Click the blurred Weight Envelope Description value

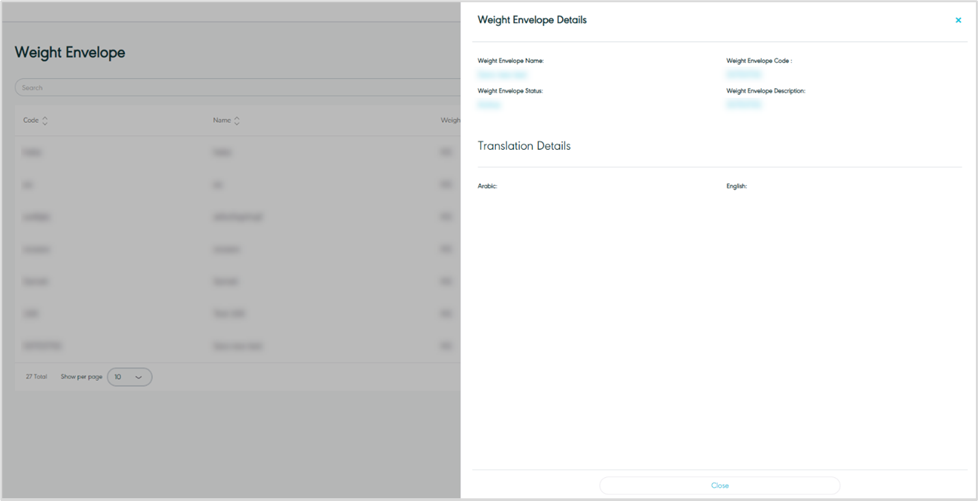(x=744, y=104)
